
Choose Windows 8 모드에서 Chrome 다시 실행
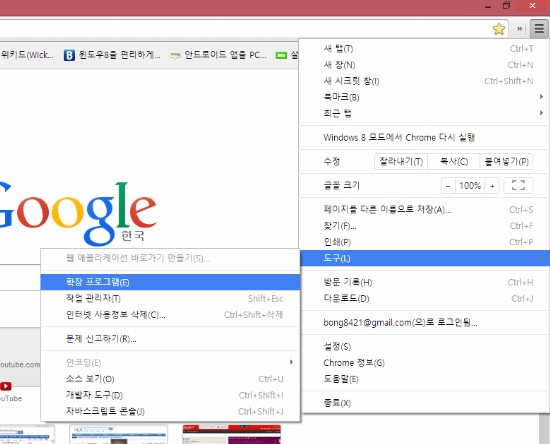click(x=424, y=137)
